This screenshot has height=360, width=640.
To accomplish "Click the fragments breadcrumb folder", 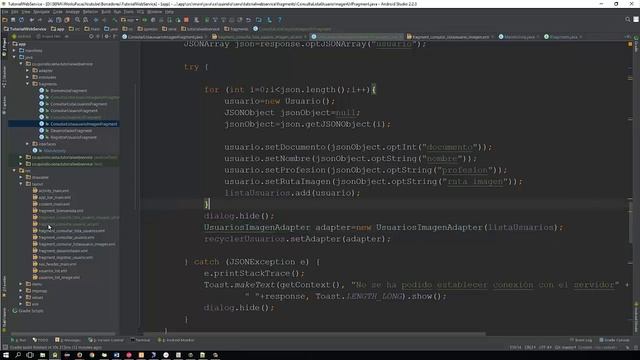I will click(237, 29).
